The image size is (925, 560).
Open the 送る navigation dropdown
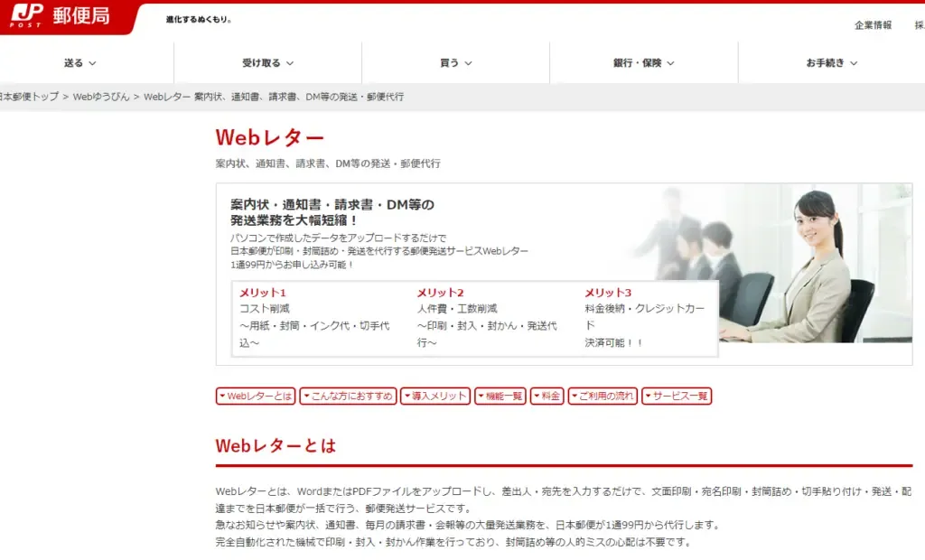79,63
